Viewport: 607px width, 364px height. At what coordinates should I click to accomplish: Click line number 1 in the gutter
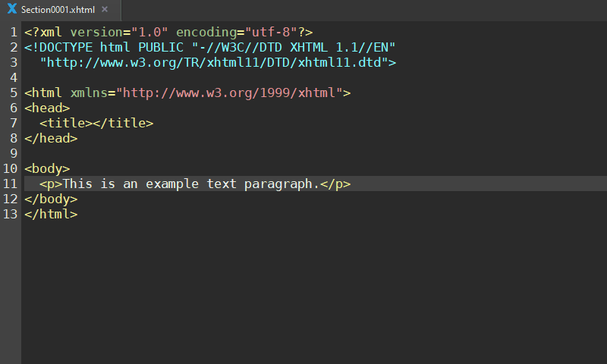click(x=14, y=32)
